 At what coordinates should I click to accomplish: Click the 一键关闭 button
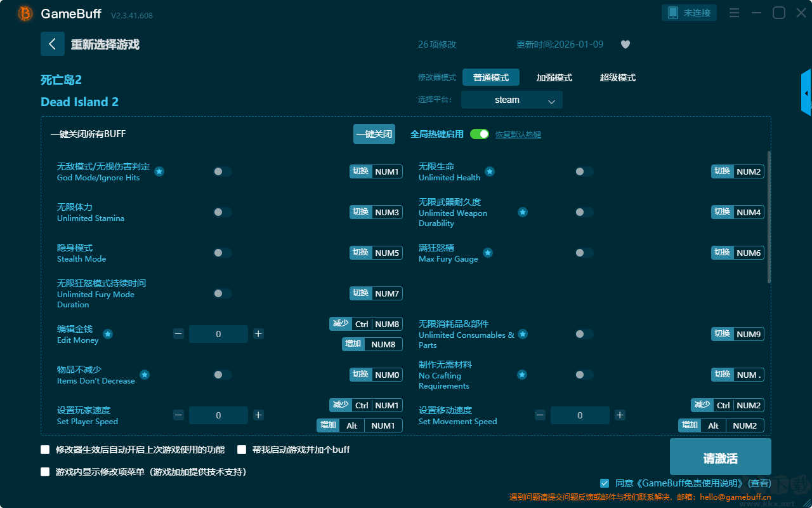pyautogui.click(x=374, y=134)
